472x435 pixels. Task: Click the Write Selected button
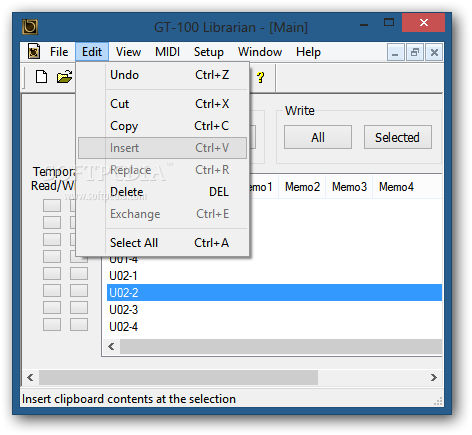click(398, 137)
